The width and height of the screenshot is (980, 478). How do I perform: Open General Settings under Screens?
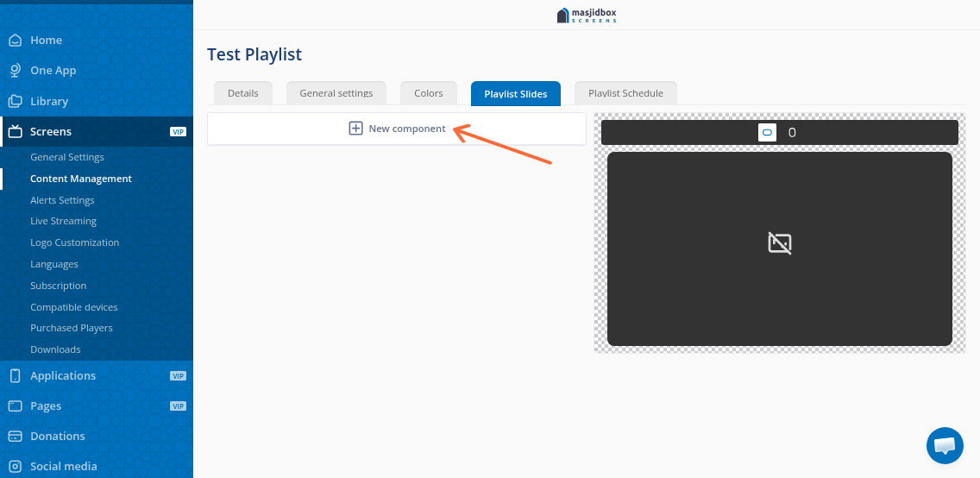67,157
